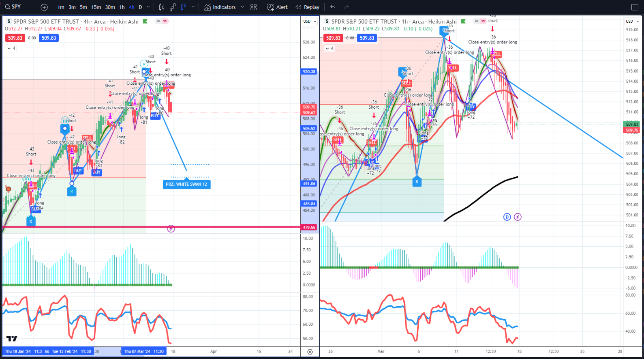This screenshot has width=644, height=359.
Task: Select the 30m timeframe
Action: (x=110, y=7)
